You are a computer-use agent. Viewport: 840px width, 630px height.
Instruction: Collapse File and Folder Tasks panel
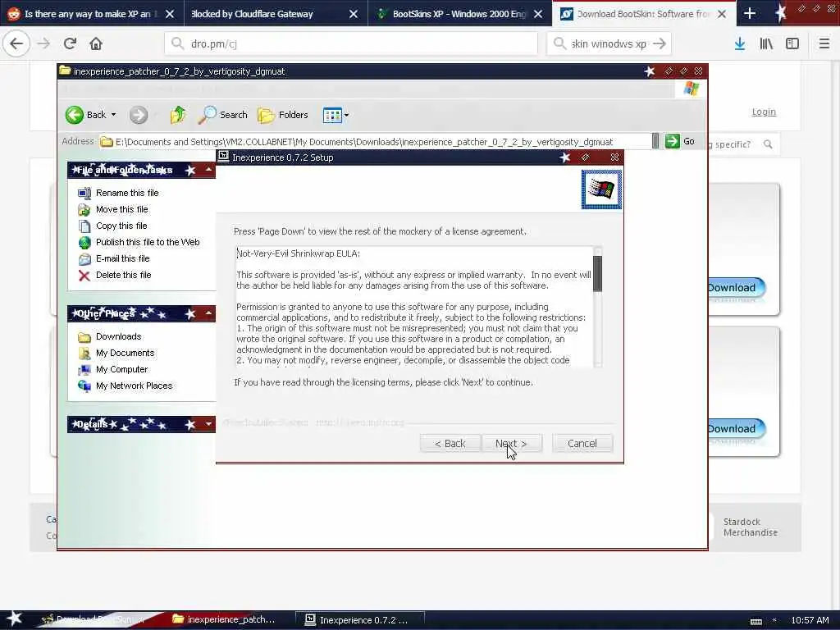208,170
